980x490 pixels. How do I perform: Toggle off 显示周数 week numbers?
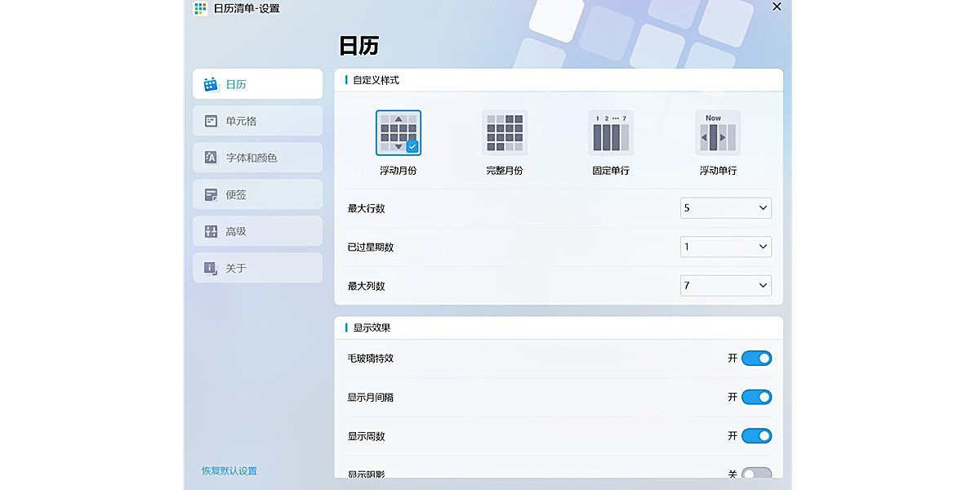click(755, 435)
